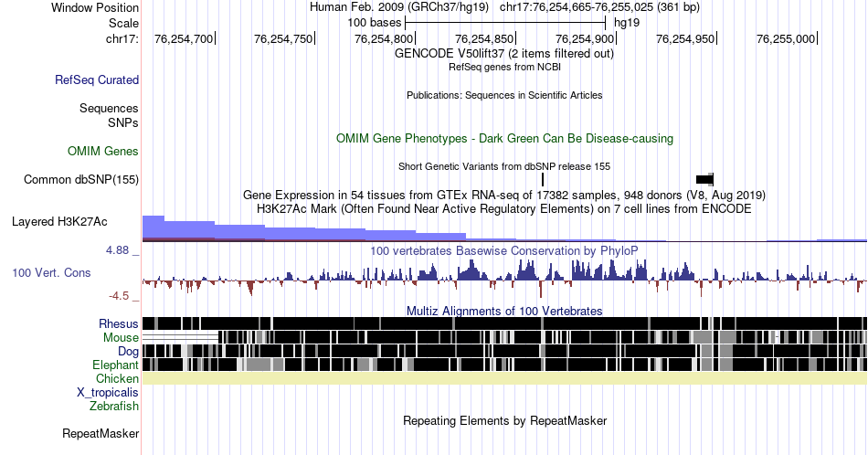Viewport: 868px width, 455px height.
Task: Click the Mouse alignment row
Action: 504,337
